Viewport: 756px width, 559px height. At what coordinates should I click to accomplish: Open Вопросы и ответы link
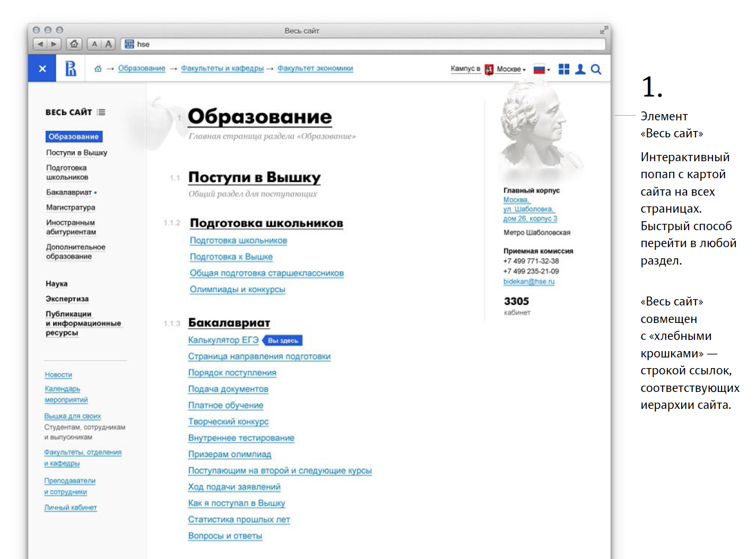coord(225,536)
